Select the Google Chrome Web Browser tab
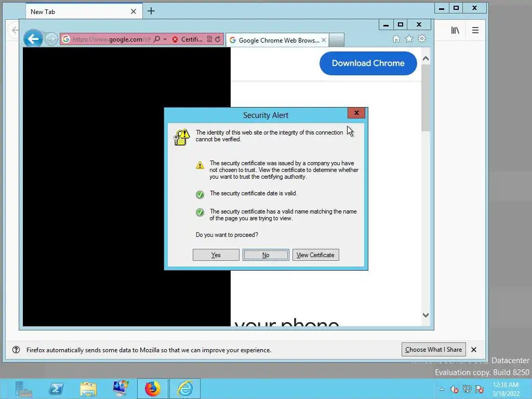The width and height of the screenshot is (532, 399). coord(277,41)
